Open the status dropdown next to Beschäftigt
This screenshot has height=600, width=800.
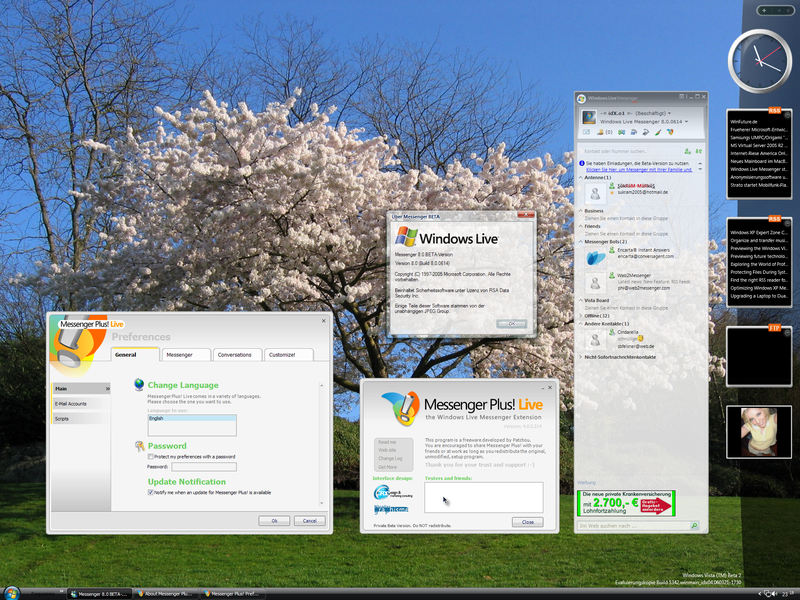click(x=669, y=114)
